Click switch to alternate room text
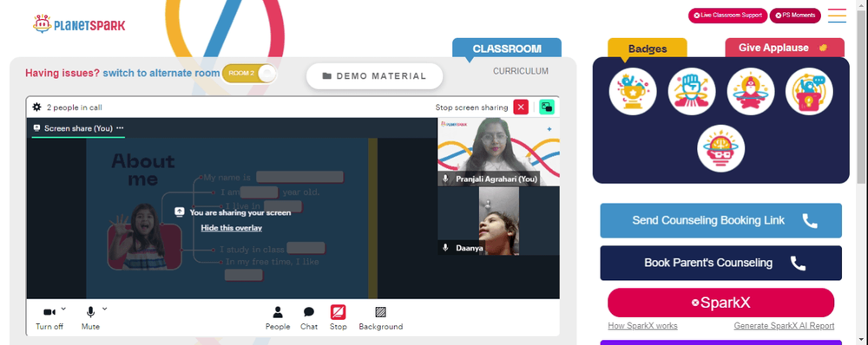 (161, 73)
